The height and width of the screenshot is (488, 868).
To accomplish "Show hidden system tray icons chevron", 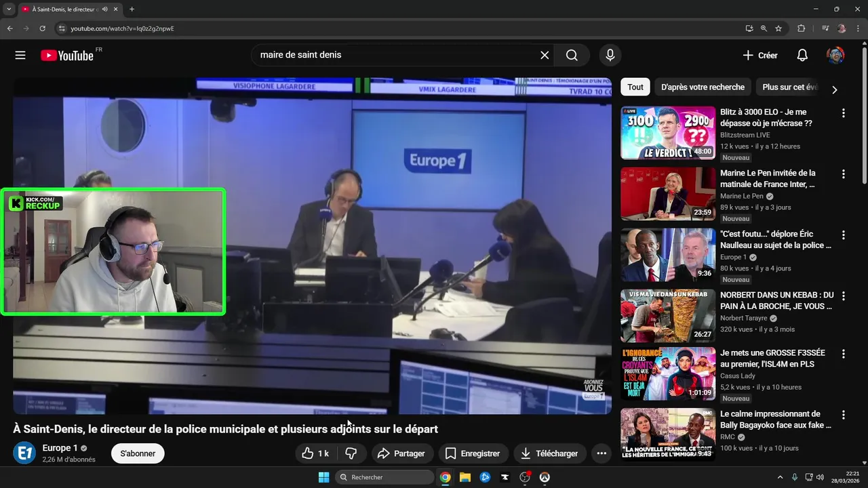I will (780, 477).
